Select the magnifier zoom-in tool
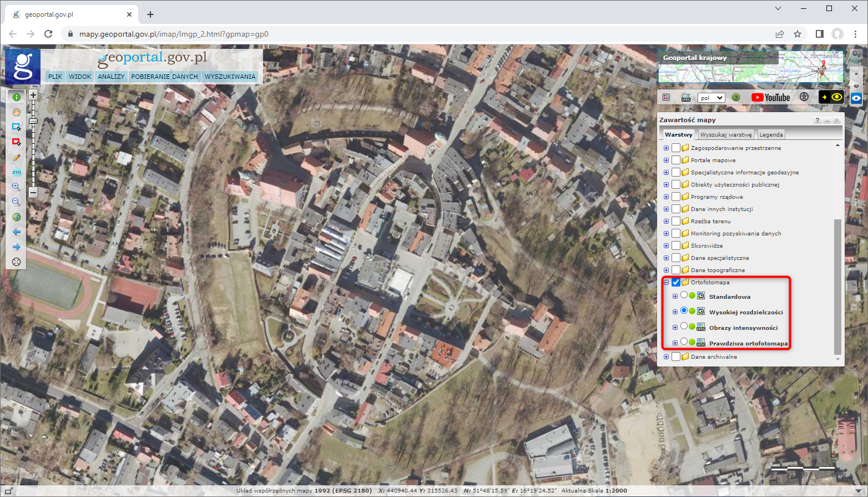 [16, 187]
